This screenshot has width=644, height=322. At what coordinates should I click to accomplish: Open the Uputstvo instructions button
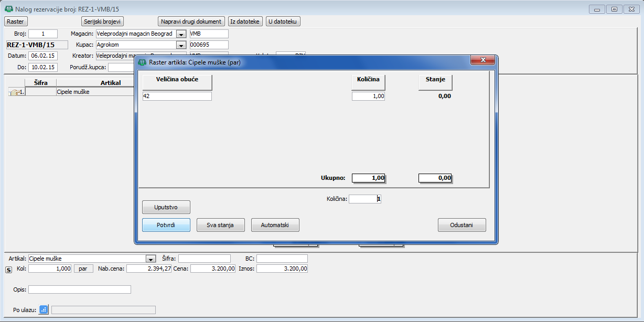[166, 207]
